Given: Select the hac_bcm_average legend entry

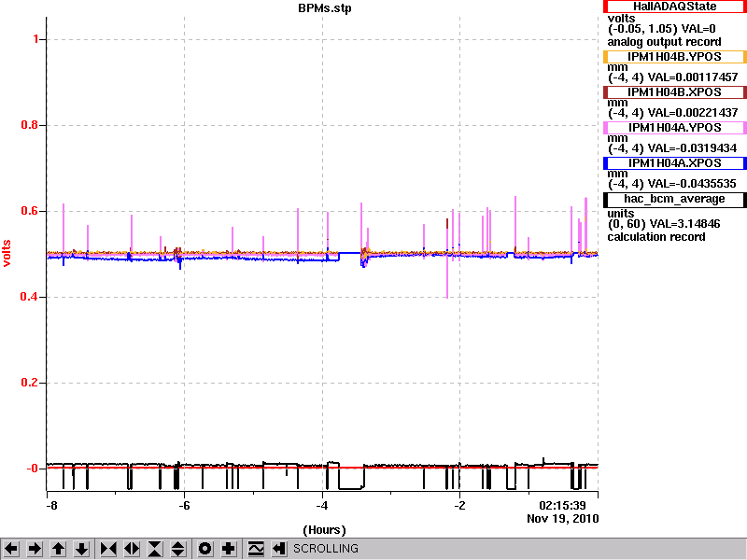Looking at the screenshot, I should tap(674, 200).
